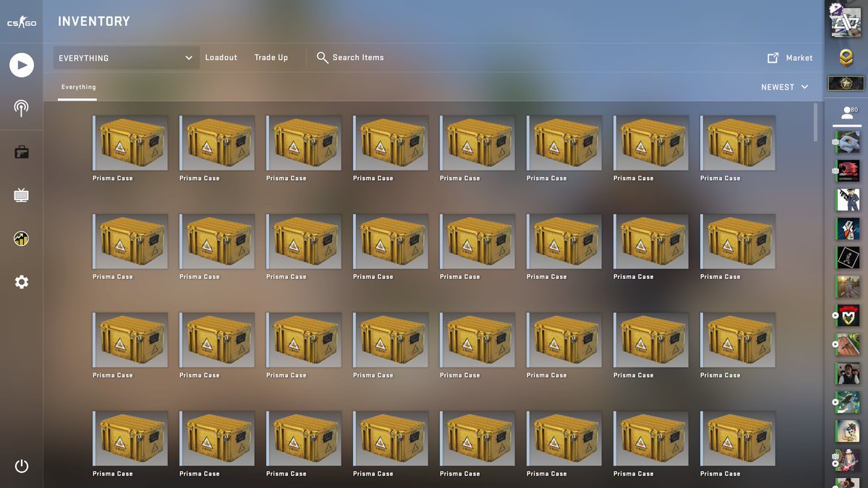Screen dimensions: 868x488
Task: Focus the Search Items field
Action: (351, 58)
